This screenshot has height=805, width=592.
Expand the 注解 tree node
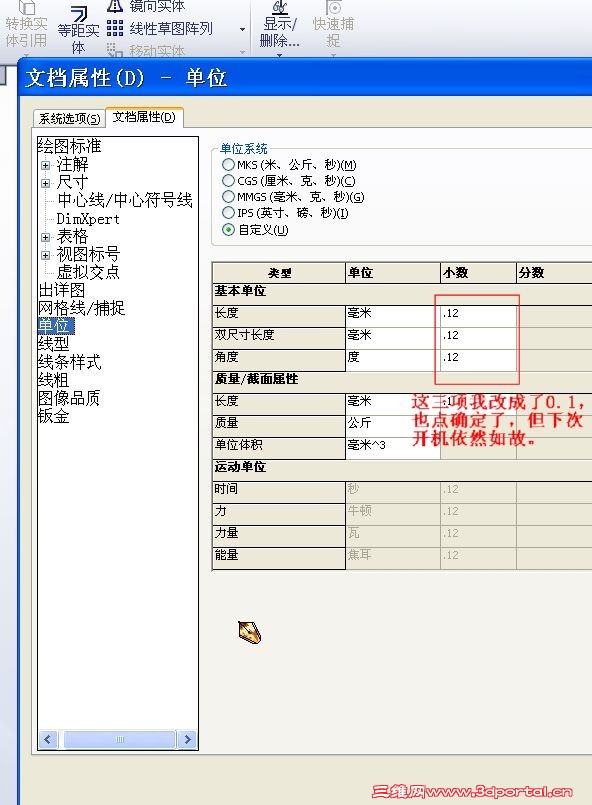click(x=46, y=165)
